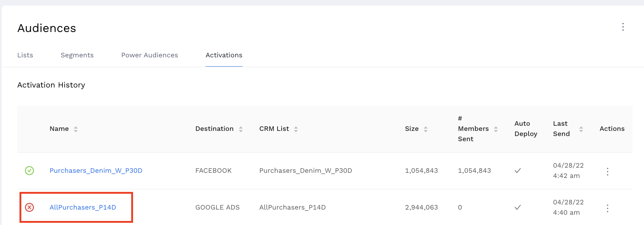Sort table by Name column arrows
The image size is (644, 225).
pos(76,129)
